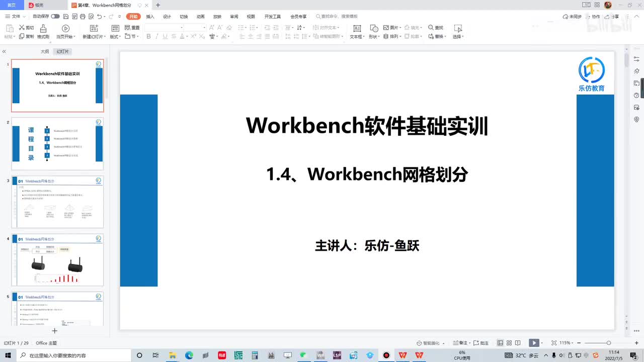
Task: Click the 新建幻灯片 new slide icon
Action: point(94,28)
